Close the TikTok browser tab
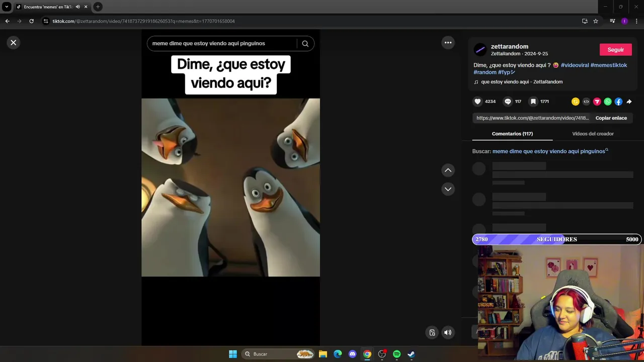This screenshot has width=644, height=362. [x=86, y=7]
